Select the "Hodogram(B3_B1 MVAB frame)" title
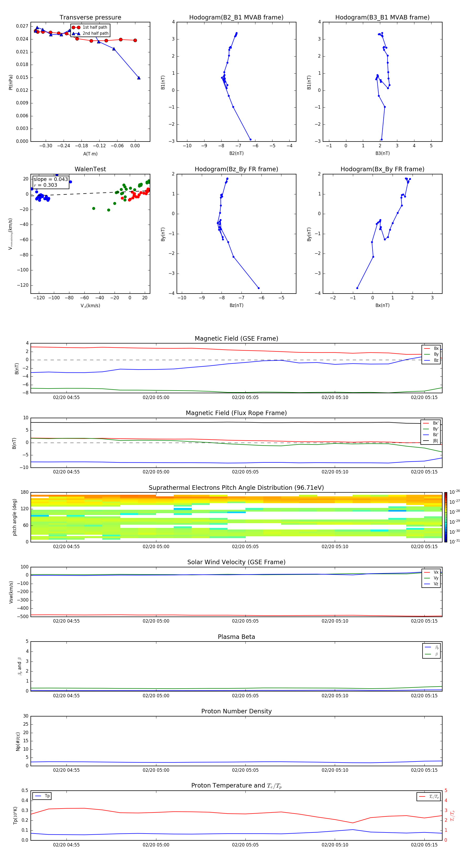Image resolution: width=473 pixels, height=868 pixels. pyautogui.click(x=382, y=18)
